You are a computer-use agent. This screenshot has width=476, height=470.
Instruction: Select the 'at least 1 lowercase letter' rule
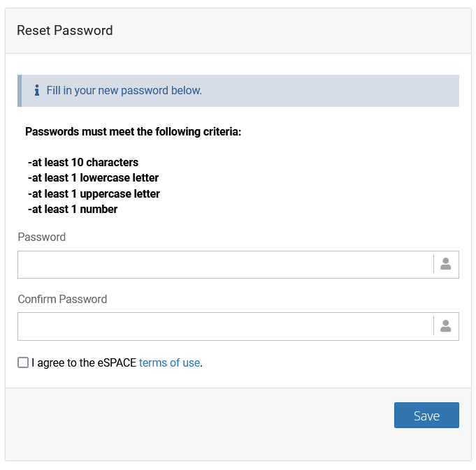[x=93, y=178]
